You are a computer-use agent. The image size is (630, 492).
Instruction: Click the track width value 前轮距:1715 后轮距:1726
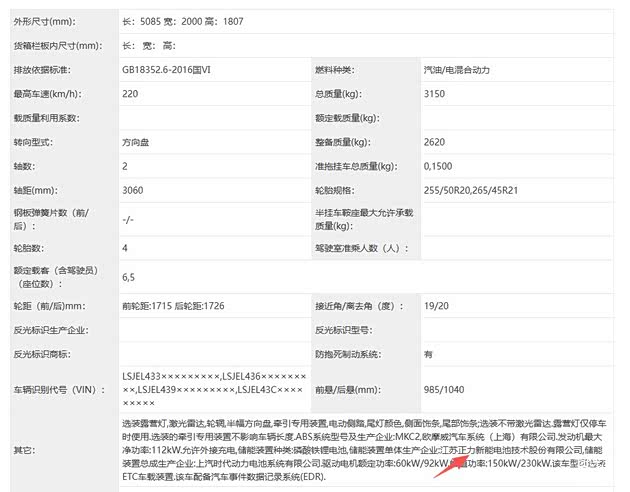pyautogui.click(x=174, y=305)
